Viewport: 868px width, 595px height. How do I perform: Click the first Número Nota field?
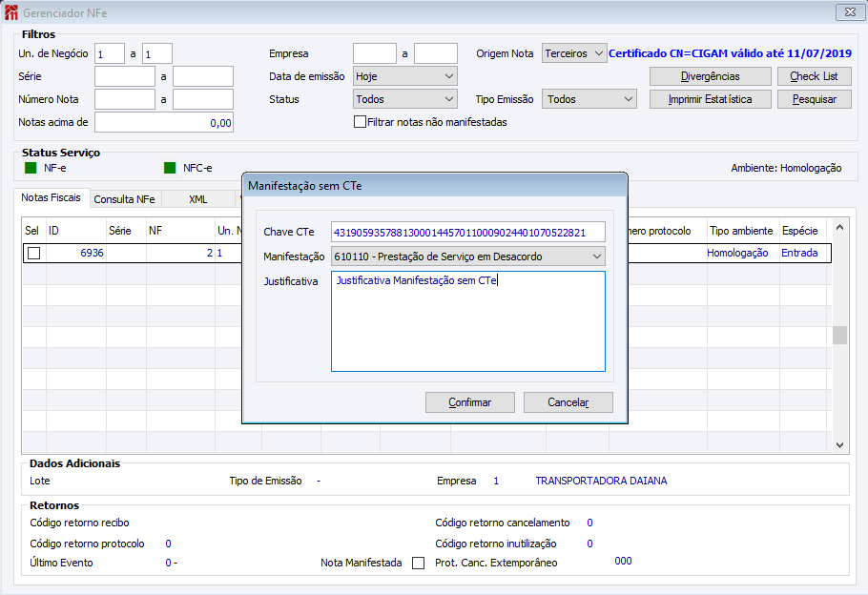(125, 99)
